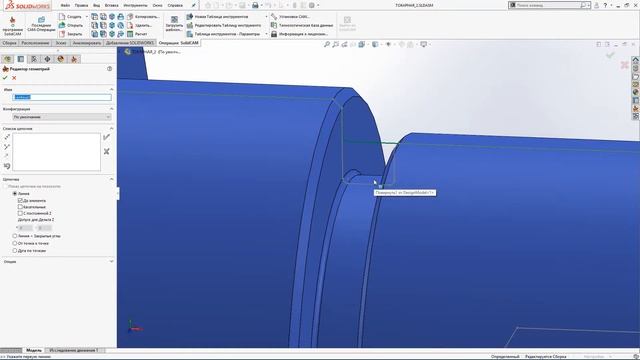Click the Section View icon in view toolbar
Image resolution: width=640 pixels, height=360 pixels.
(x=353, y=44)
